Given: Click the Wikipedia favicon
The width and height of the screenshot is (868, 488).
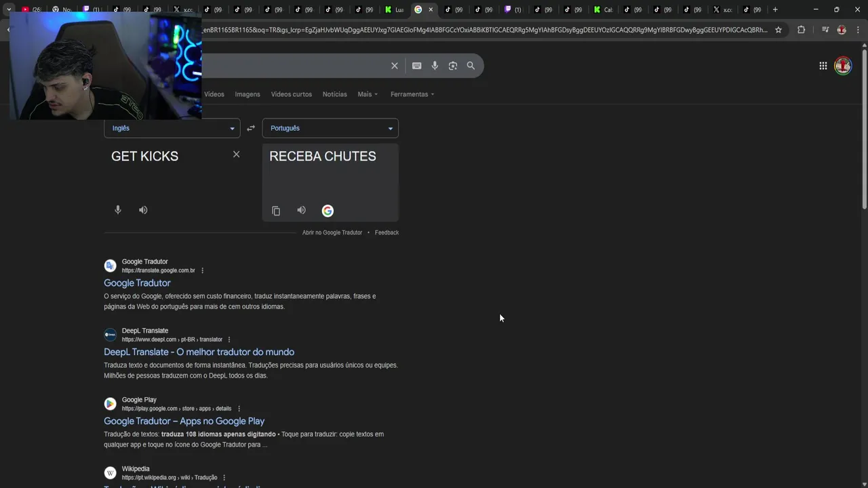Looking at the screenshot, I should (110, 473).
